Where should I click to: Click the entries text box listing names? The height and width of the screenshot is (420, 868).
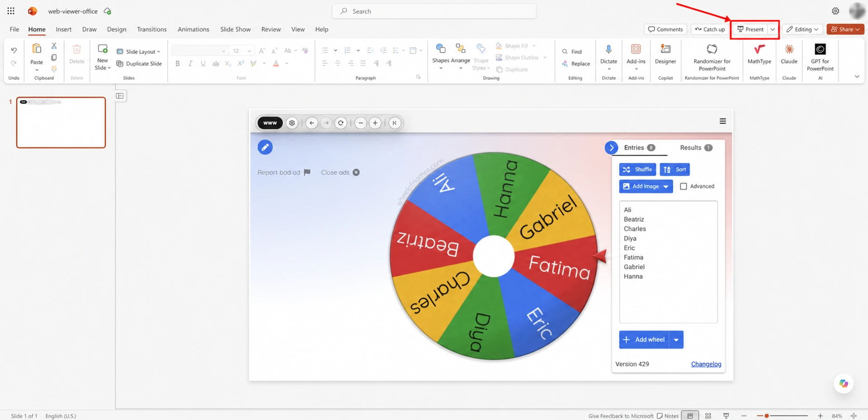668,262
